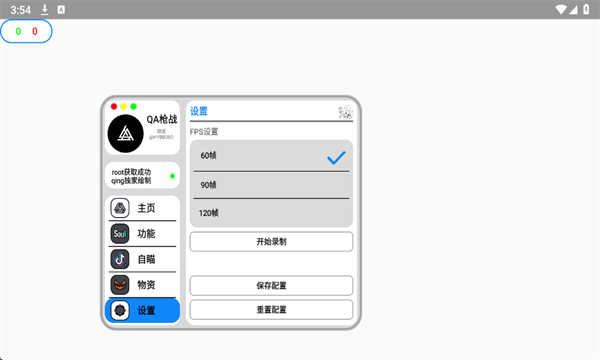Click the keyboard A icon in status bar
The image size is (600, 360).
pyautogui.click(x=61, y=10)
